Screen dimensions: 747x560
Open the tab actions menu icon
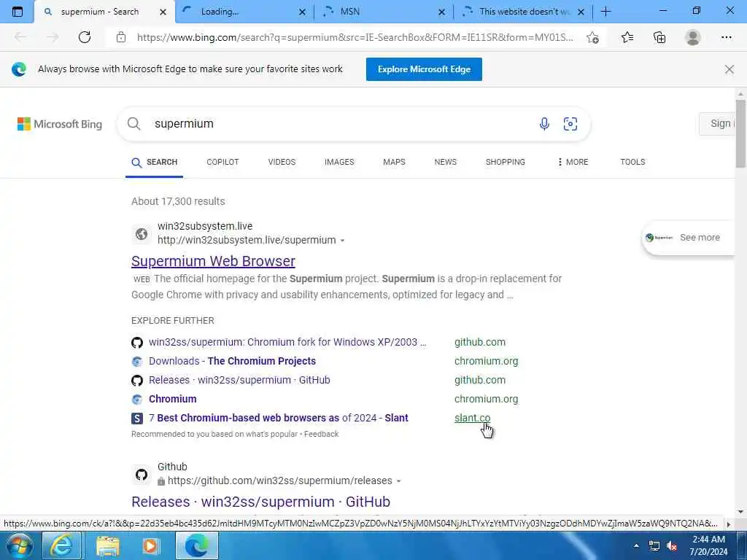(18, 12)
